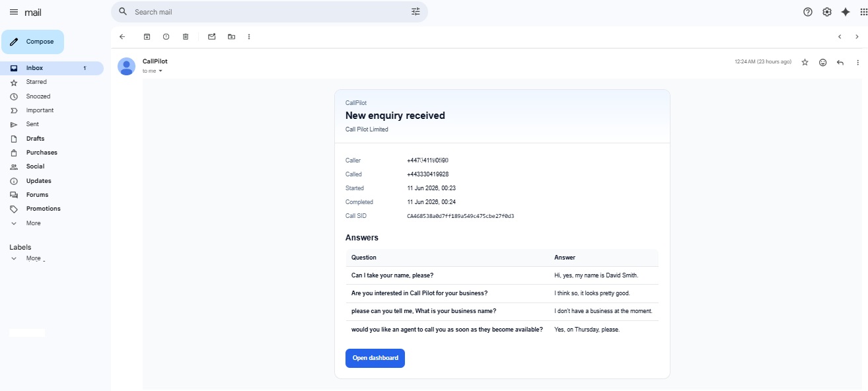Screen dimensions: 868x391
Task: Delete this email with trash icon
Action: click(186, 37)
